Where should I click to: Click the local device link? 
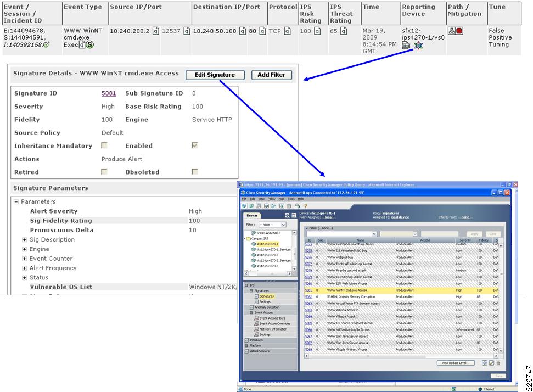tap(400, 217)
